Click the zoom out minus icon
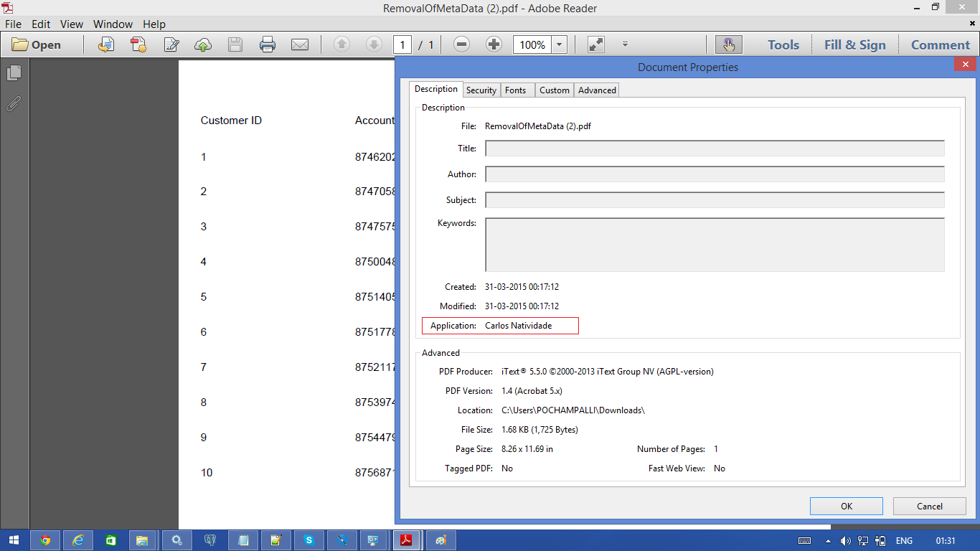The height and width of the screenshot is (551, 980). point(462,44)
